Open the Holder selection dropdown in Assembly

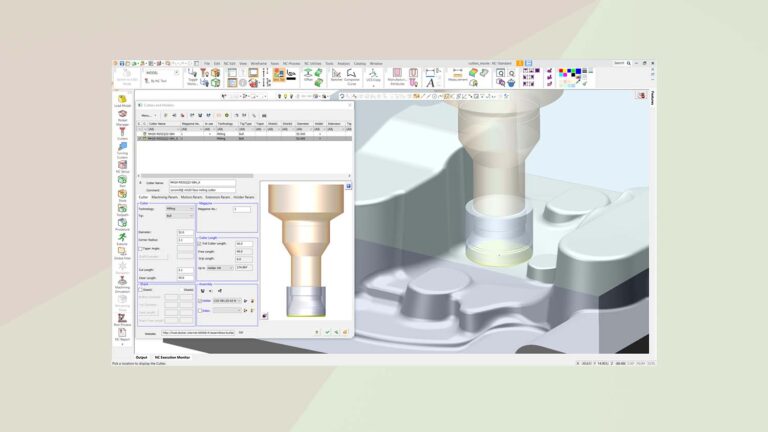point(227,301)
